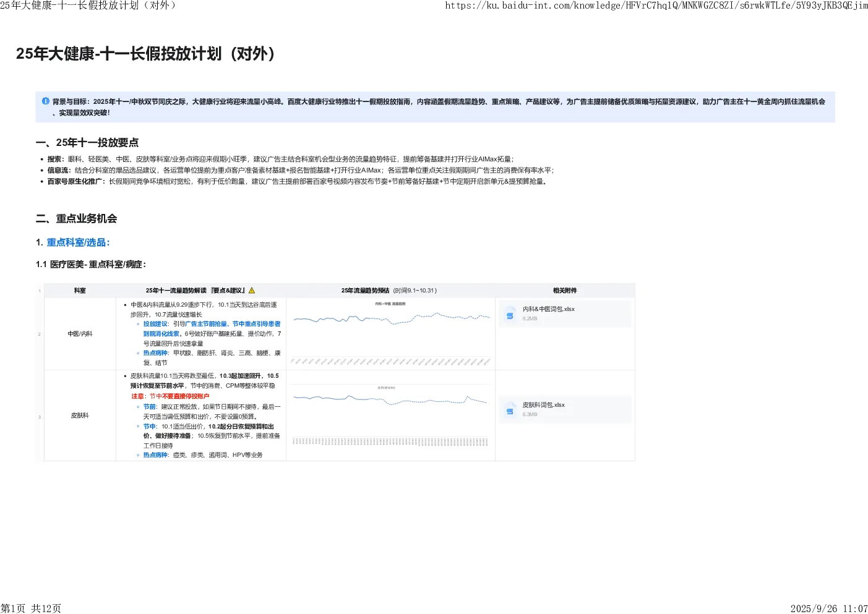Click the timestamp 2025/9/26 11:07
868x614 pixels.
pyautogui.click(x=829, y=608)
